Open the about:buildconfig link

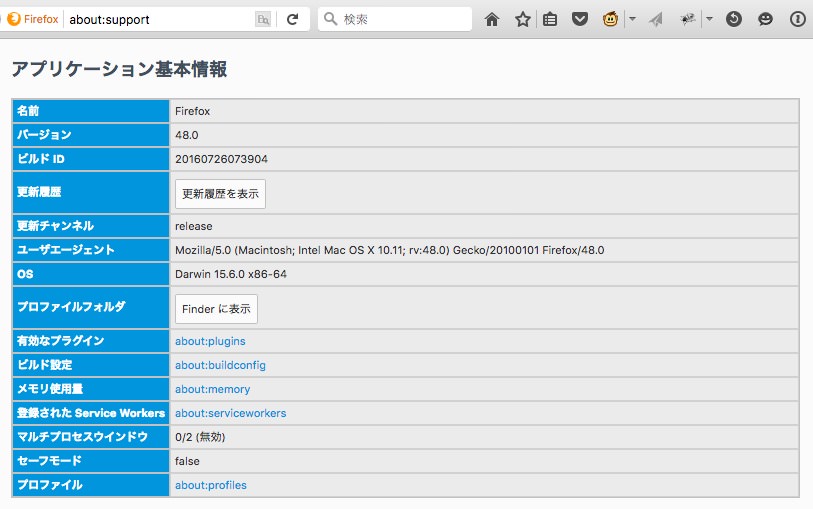click(x=220, y=365)
